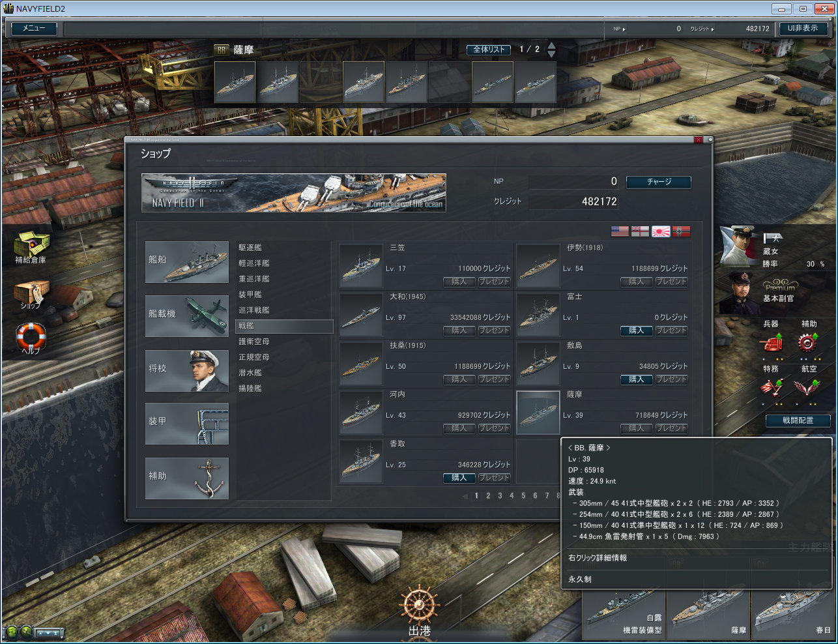Select the United States flag filter
The image size is (838, 644).
tap(620, 231)
